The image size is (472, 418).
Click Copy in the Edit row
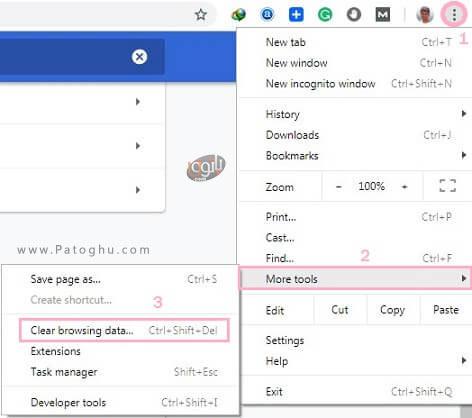click(x=392, y=310)
